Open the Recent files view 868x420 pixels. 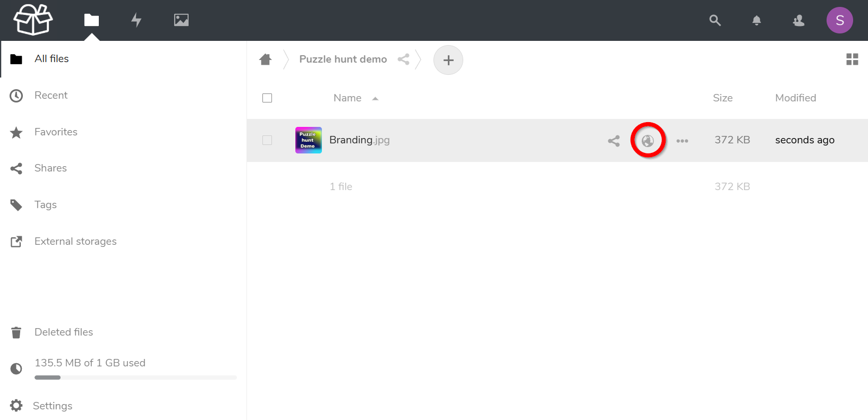[51, 96]
